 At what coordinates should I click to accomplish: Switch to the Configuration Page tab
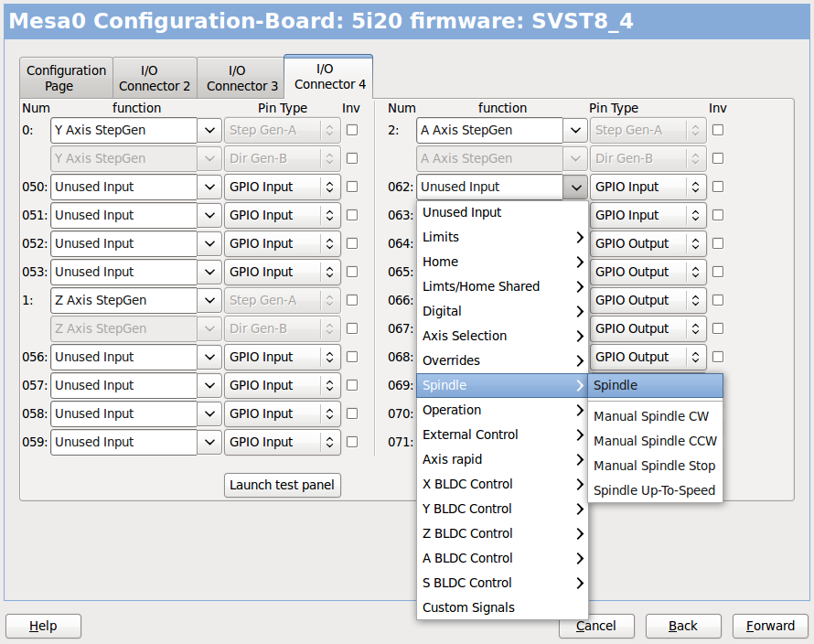click(x=65, y=77)
